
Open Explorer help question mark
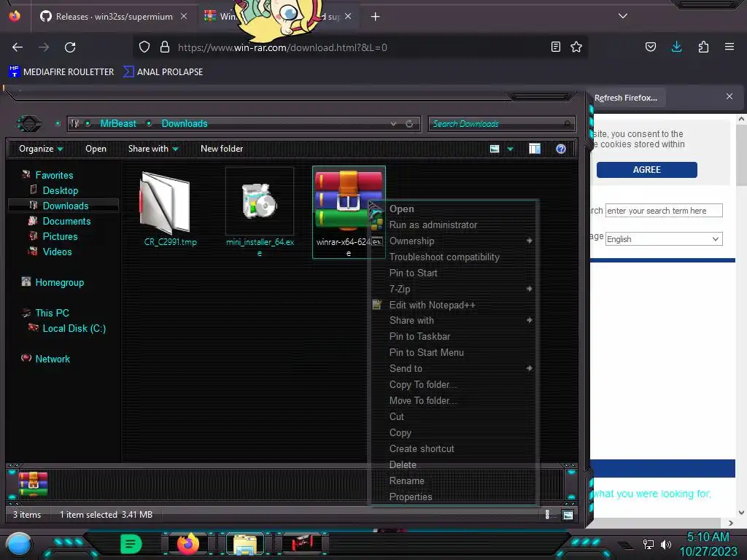click(561, 149)
